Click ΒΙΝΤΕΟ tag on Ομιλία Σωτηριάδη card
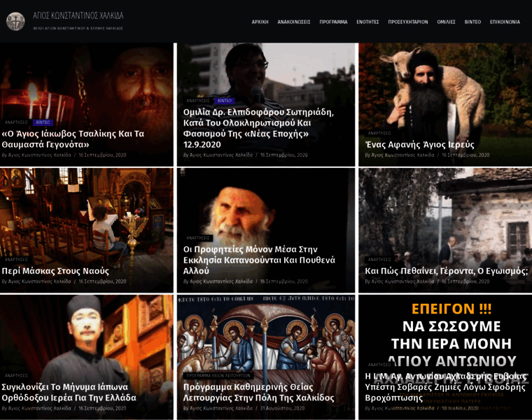Image resolution: width=532 pixels, height=420 pixels. click(224, 101)
